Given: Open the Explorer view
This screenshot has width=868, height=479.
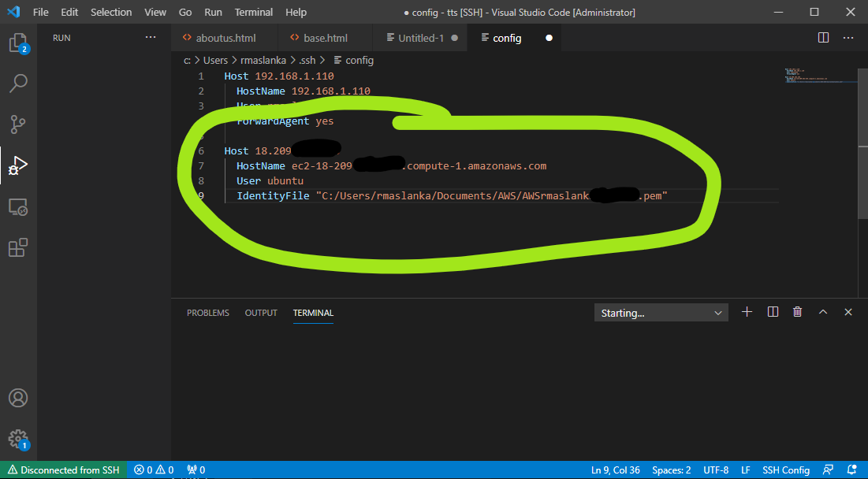Looking at the screenshot, I should pos(17,41).
